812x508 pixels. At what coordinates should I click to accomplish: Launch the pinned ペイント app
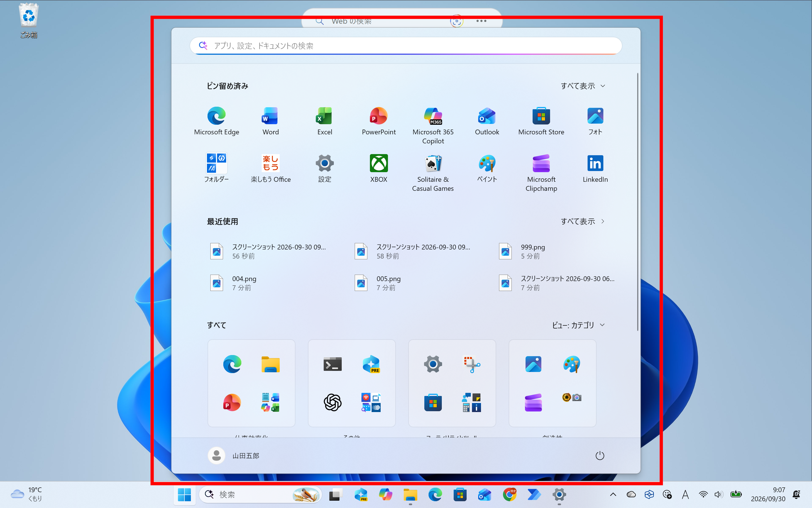487,168
